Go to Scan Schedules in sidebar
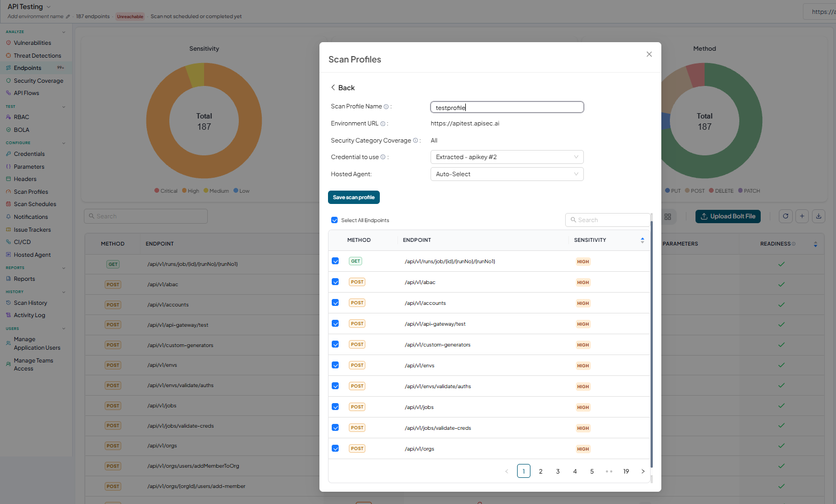Screen dimensions: 836x504 pyautogui.click(x=35, y=204)
